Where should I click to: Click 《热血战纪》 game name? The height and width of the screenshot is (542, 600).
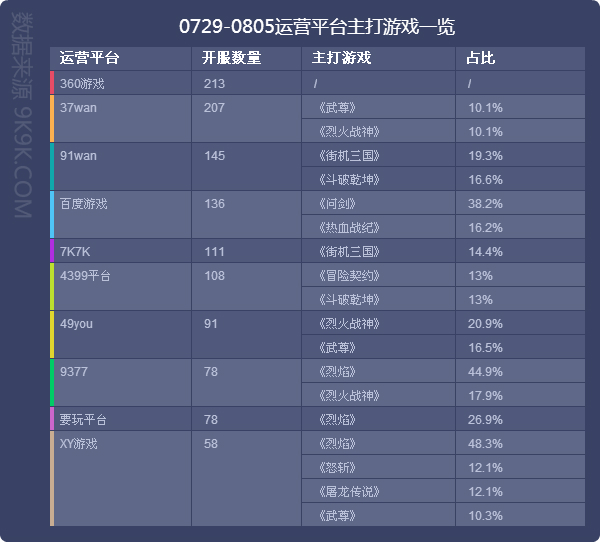349,228
